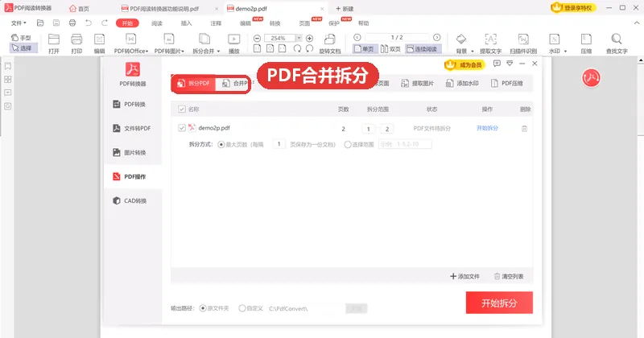Switch to Double Page (双页) view
Viewport: 644px width, 338px height.
click(x=390, y=49)
